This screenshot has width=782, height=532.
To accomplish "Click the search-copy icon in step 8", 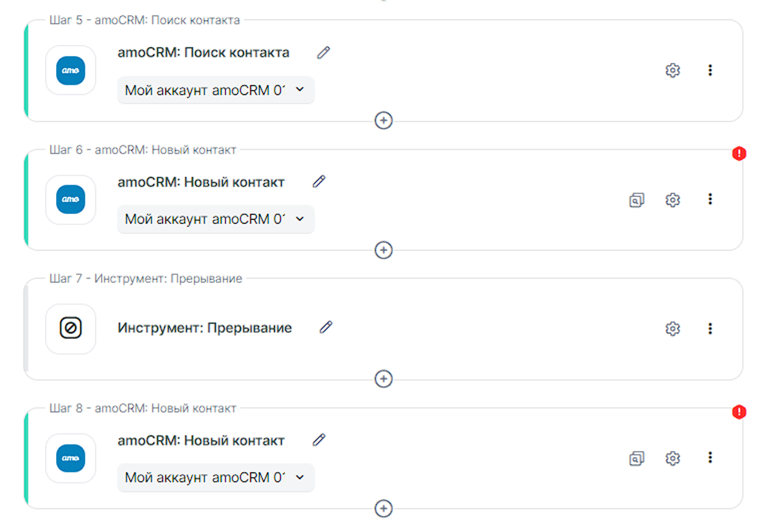I will 637,458.
